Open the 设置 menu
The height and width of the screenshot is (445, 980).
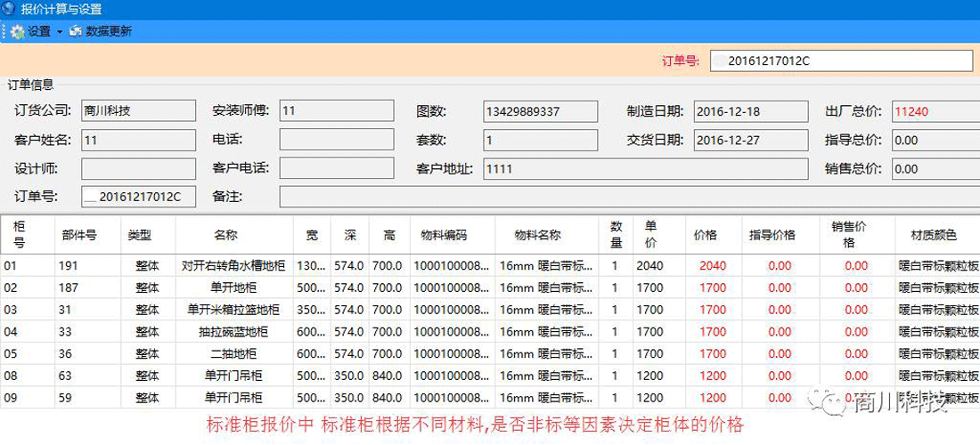click(x=38, y=31)
